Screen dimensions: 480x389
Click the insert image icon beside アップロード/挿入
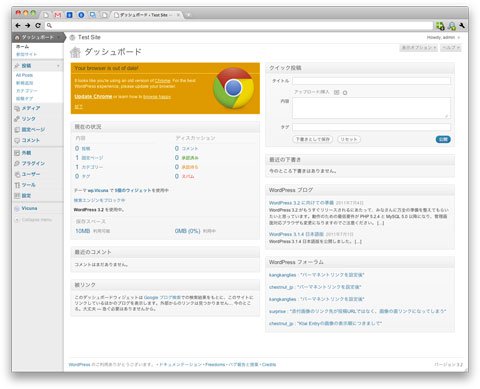pyautogui.click(x=337, y=92)
